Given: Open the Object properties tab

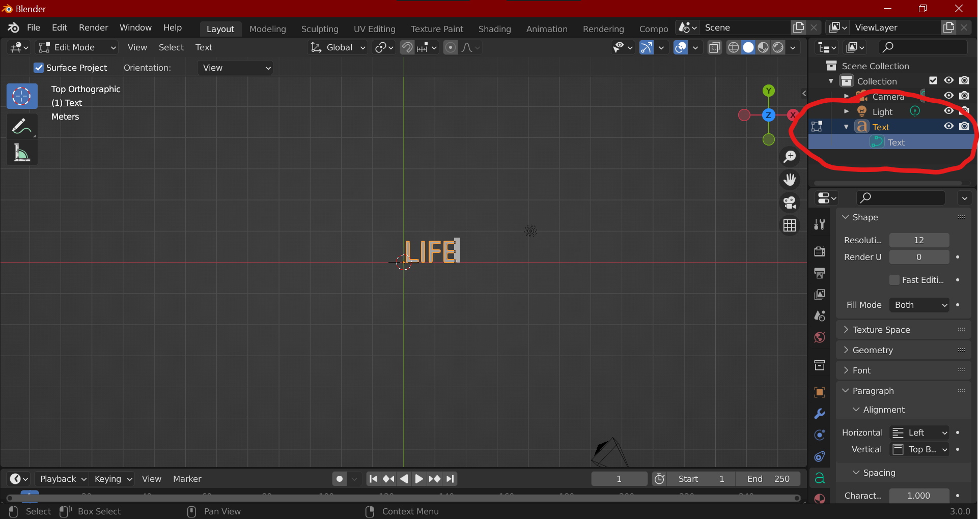Looking at the screenshot, I should point(820,392).
